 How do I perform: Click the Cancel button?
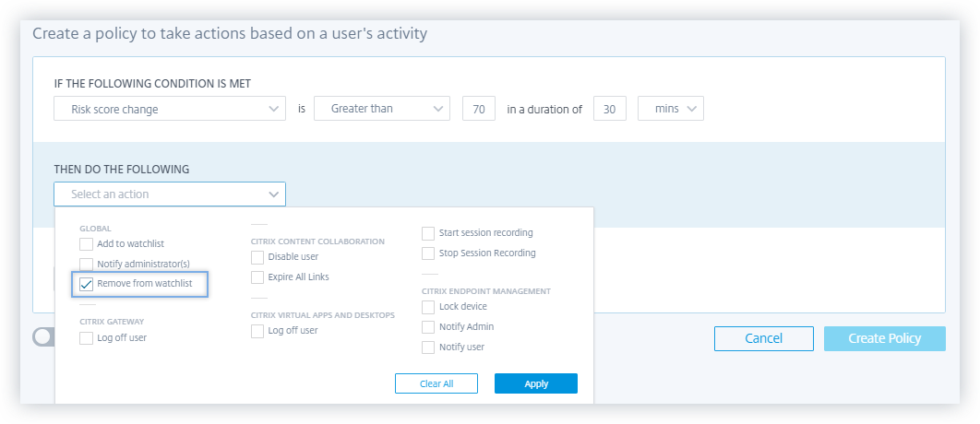click(763, 338)
